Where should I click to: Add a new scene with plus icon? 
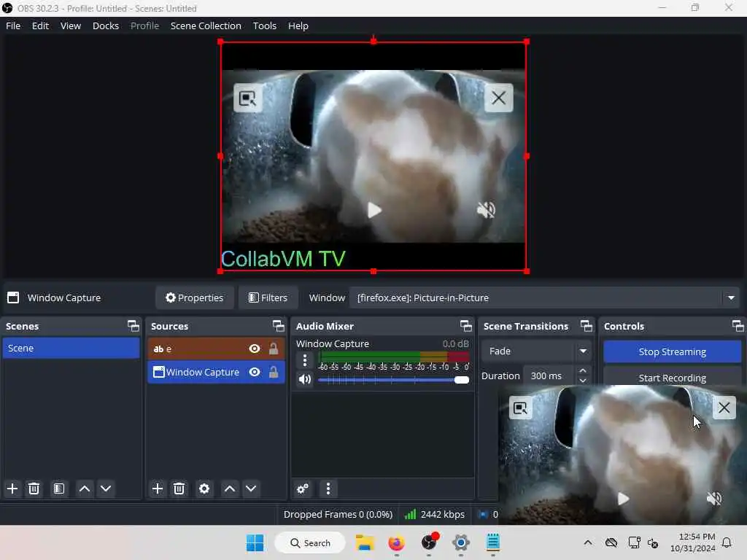12,489
